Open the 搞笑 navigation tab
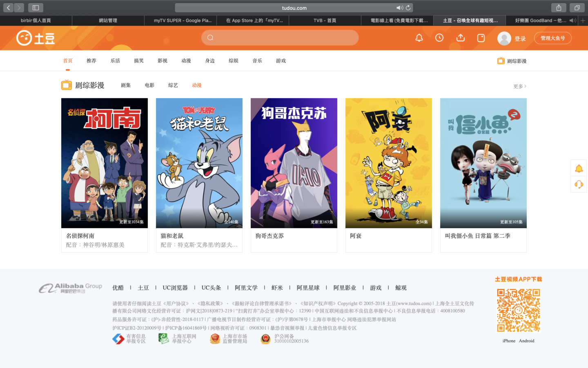 pyautogui.click(x=139, y=61)
